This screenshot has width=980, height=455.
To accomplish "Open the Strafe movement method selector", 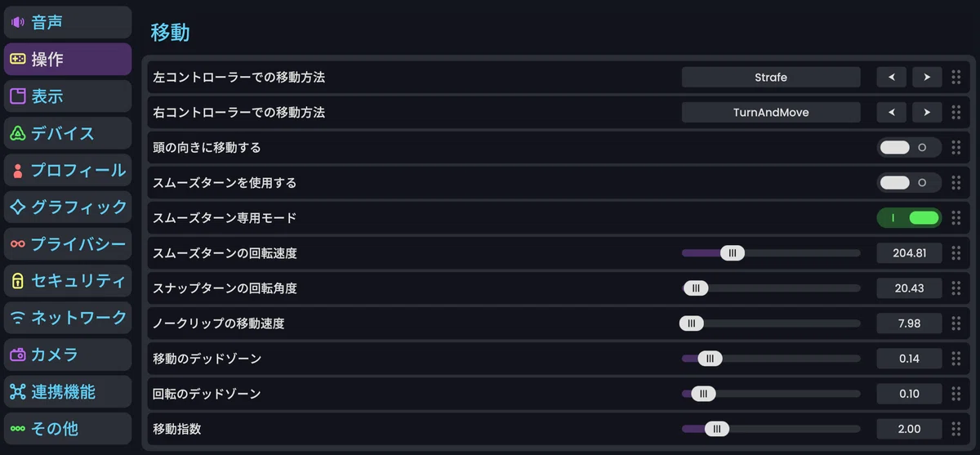I will tap(771, 78).
